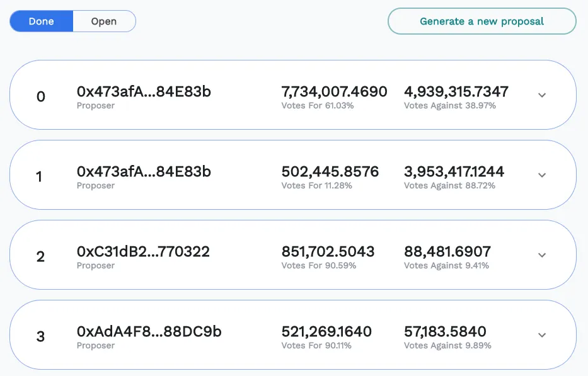This screenshot has width=588, height=376.
Task: Expand proposal 0 details with its chevron
Action: coord(541,95)
